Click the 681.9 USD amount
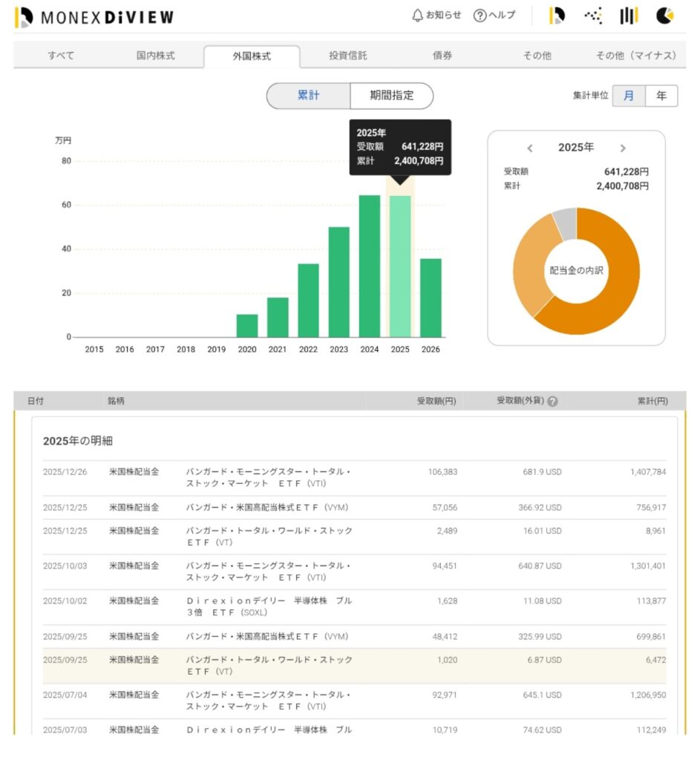 [542, 471]
